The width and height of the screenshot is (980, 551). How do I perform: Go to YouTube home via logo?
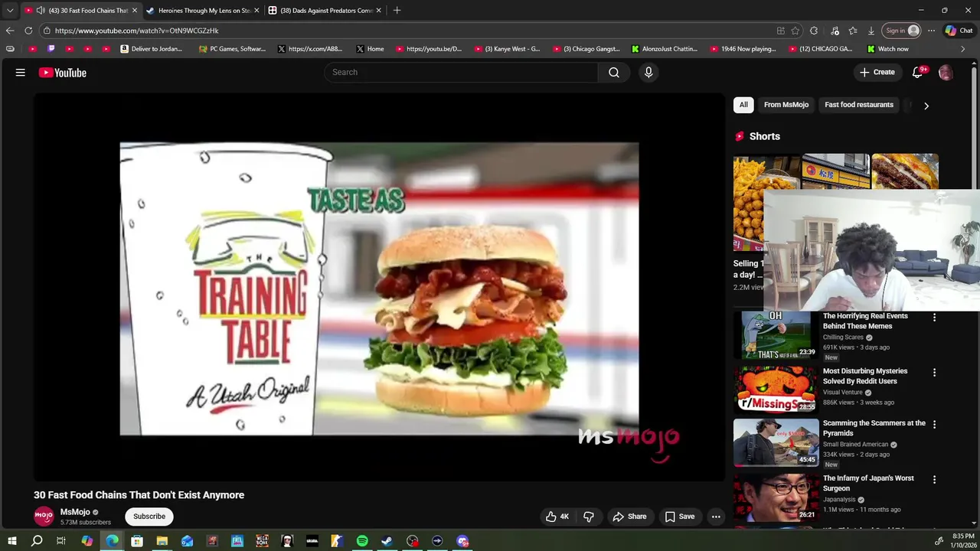63,73
